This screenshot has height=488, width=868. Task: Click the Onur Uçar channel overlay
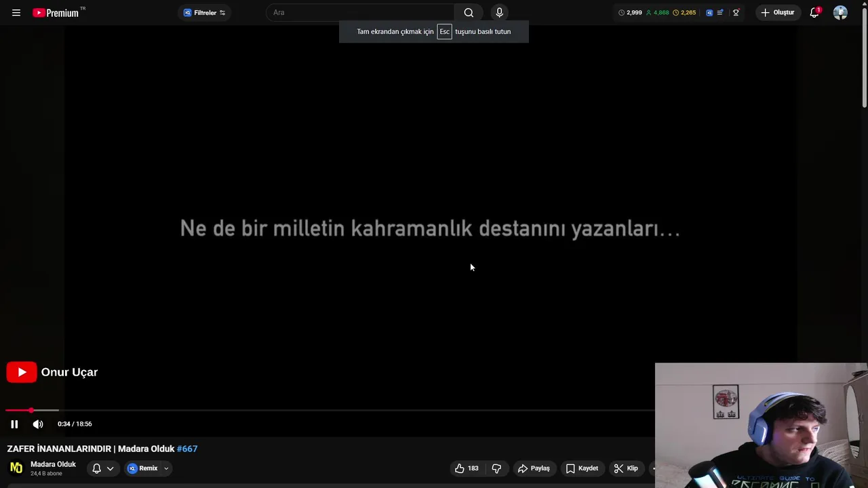click(x=53, y=372)
